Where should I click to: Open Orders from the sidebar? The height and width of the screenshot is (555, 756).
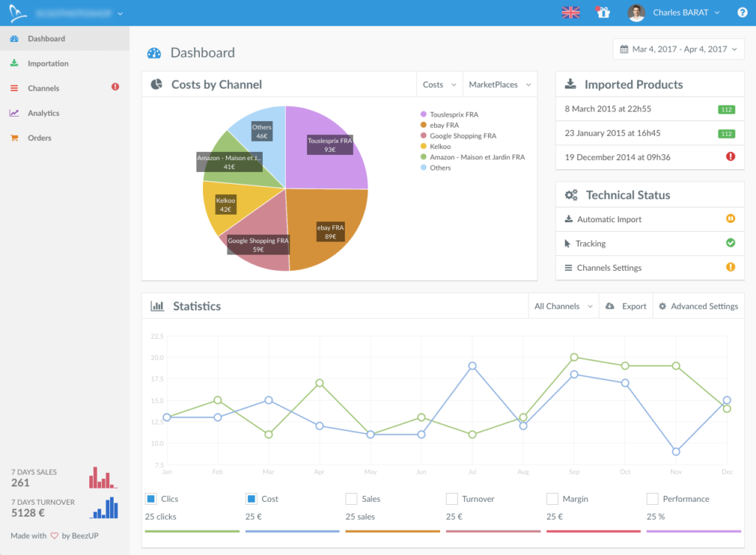pos(39,138)
